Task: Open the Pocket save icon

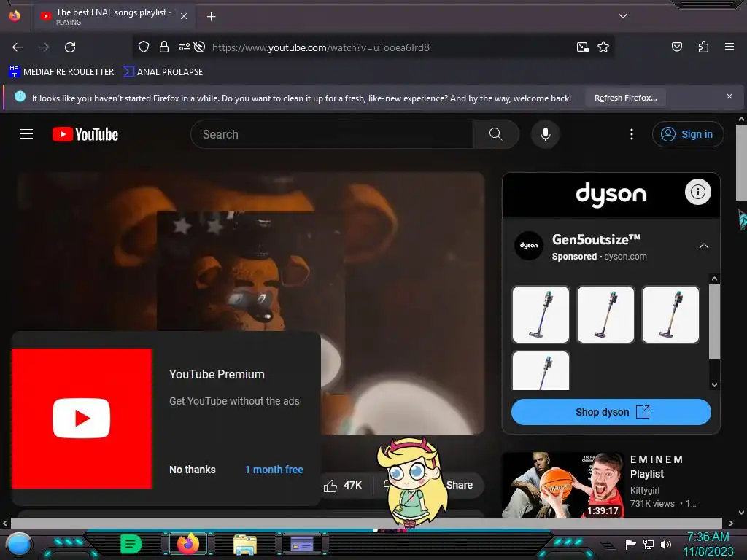Action: coord(676,47)
